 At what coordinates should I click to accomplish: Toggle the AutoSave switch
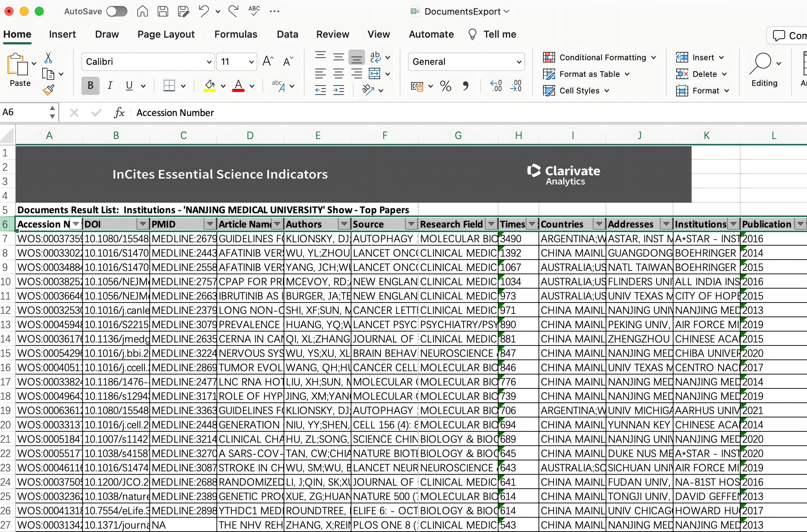[x=117, y=11]
